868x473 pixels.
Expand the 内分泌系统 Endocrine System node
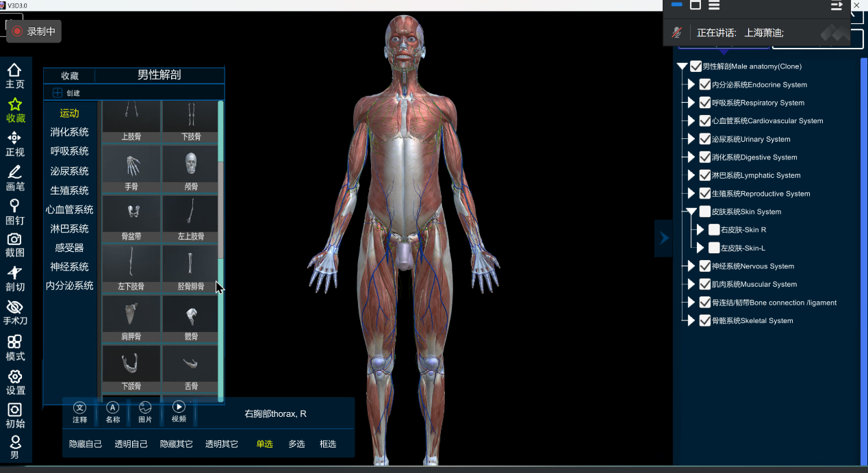click(691, 85)
